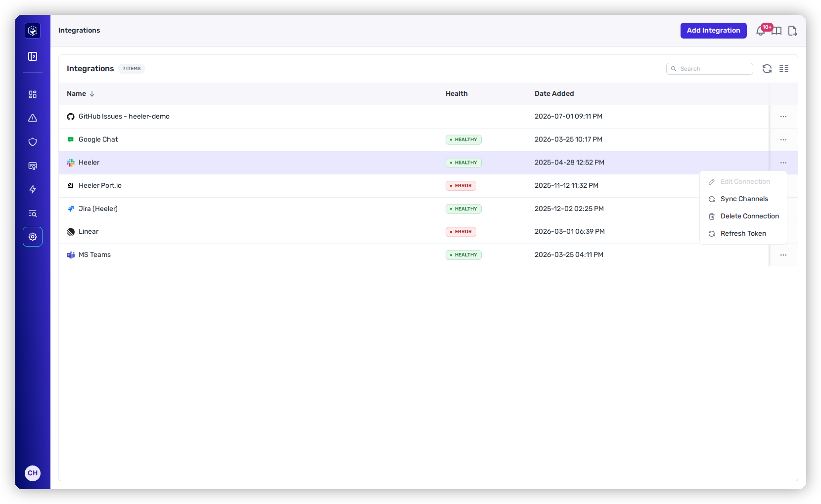
Task: Click HEALTHY badge in Heeler row
Action: 463,163
